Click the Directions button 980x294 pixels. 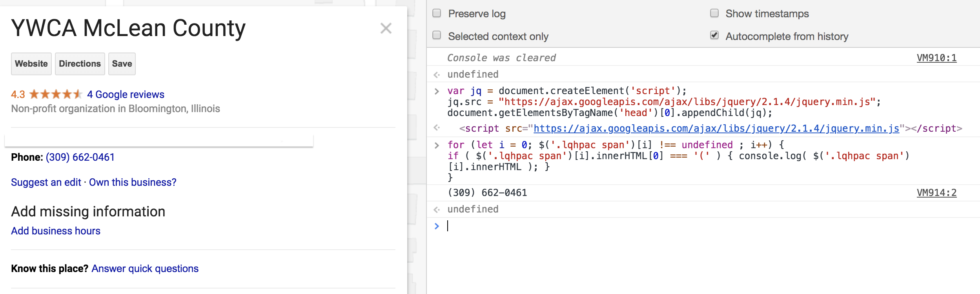pos(80,64)
